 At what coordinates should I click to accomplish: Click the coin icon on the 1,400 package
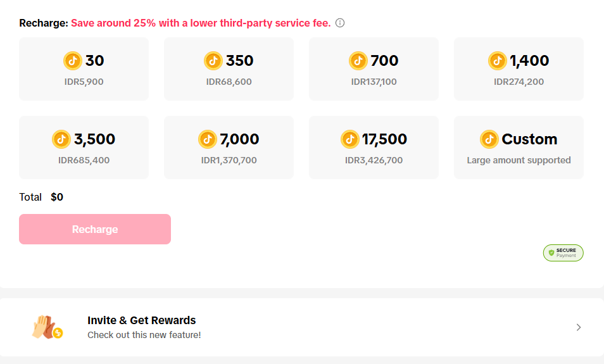tap(498, 61)
